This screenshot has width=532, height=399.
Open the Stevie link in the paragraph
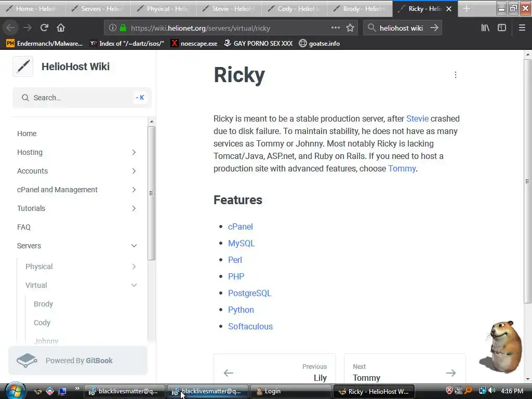pos(417,119)
